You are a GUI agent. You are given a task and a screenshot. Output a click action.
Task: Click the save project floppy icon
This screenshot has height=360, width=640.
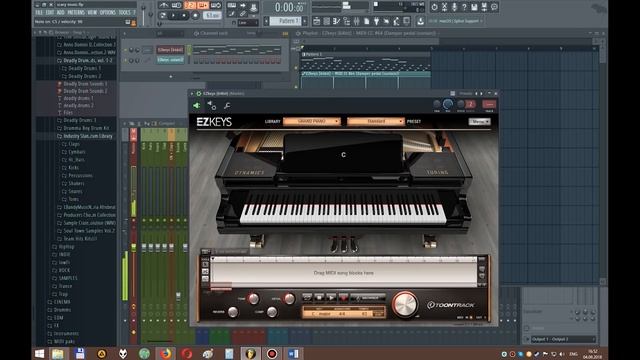474,7
